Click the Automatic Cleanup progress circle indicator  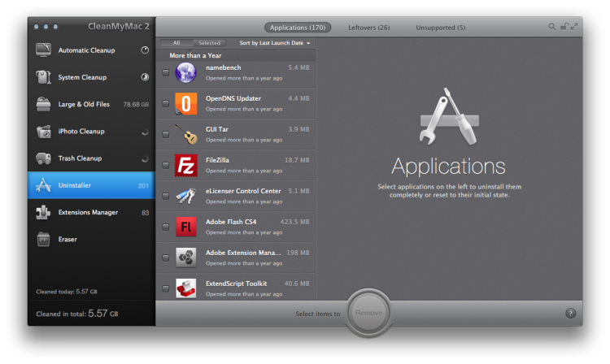tap(145, 50)
